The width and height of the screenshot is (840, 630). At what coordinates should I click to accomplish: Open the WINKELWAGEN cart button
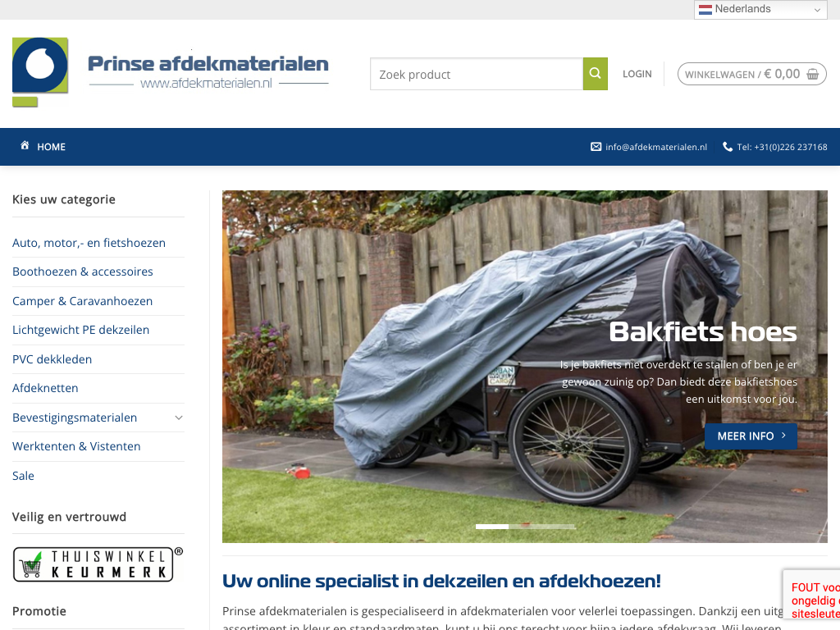(x=751, y=74)
